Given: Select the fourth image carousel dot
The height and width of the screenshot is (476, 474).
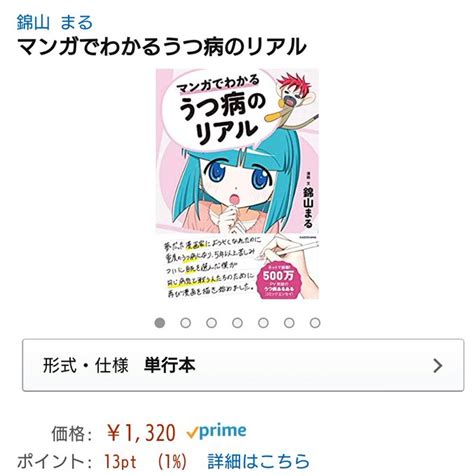Looking at the screenshot, I should pos(237,323).
